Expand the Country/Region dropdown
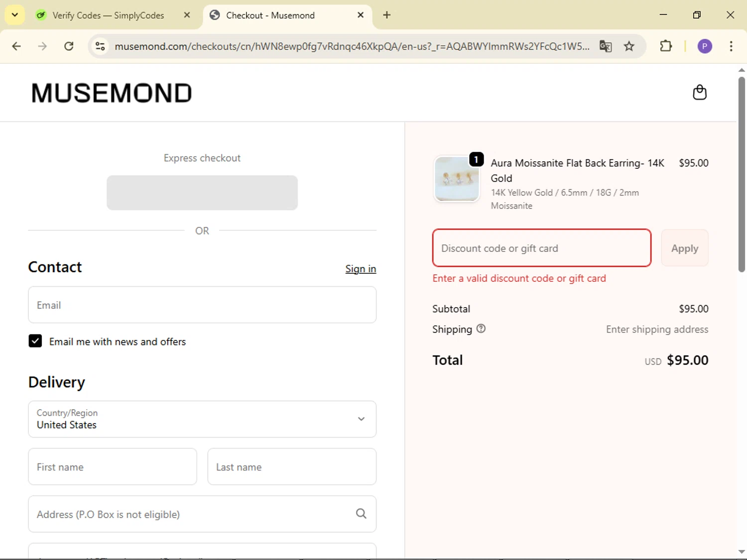747x560 pixels. coord(202,419)
